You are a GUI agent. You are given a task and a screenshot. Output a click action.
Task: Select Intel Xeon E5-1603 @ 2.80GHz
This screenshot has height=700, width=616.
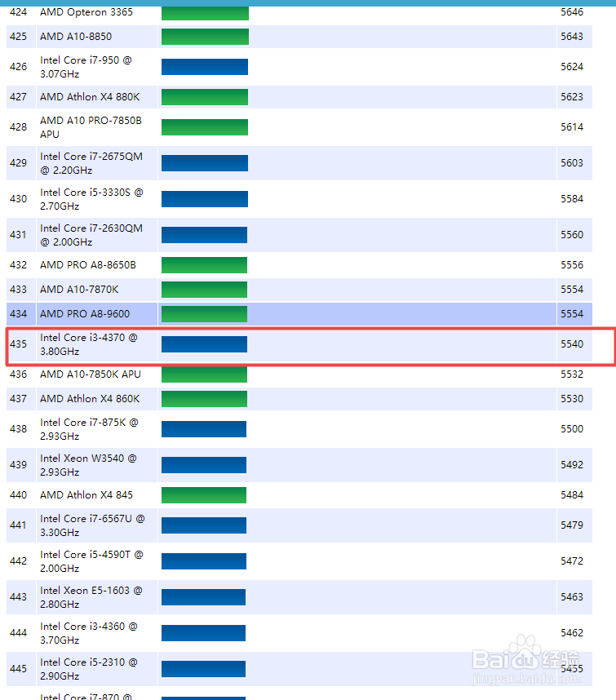click(x=91, y=597)
